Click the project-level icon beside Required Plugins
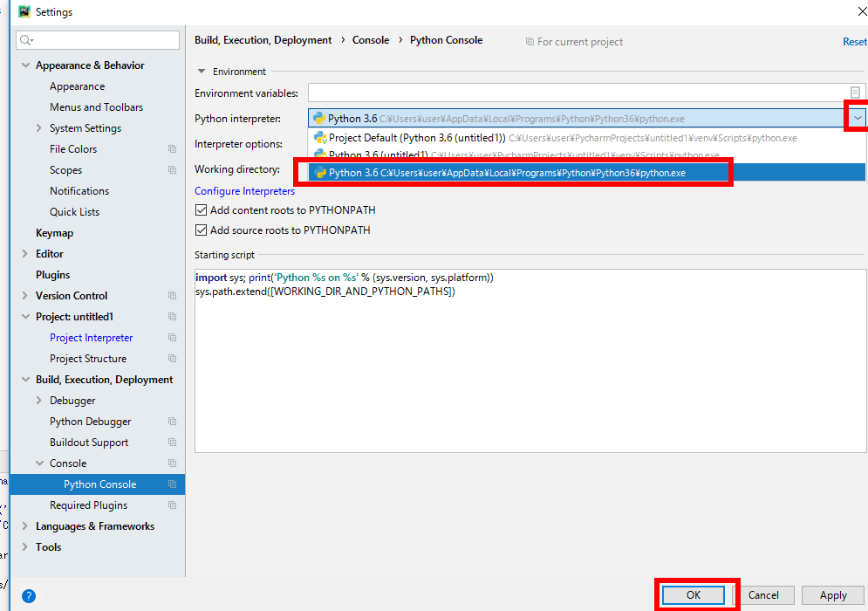 tap(172, 505)
